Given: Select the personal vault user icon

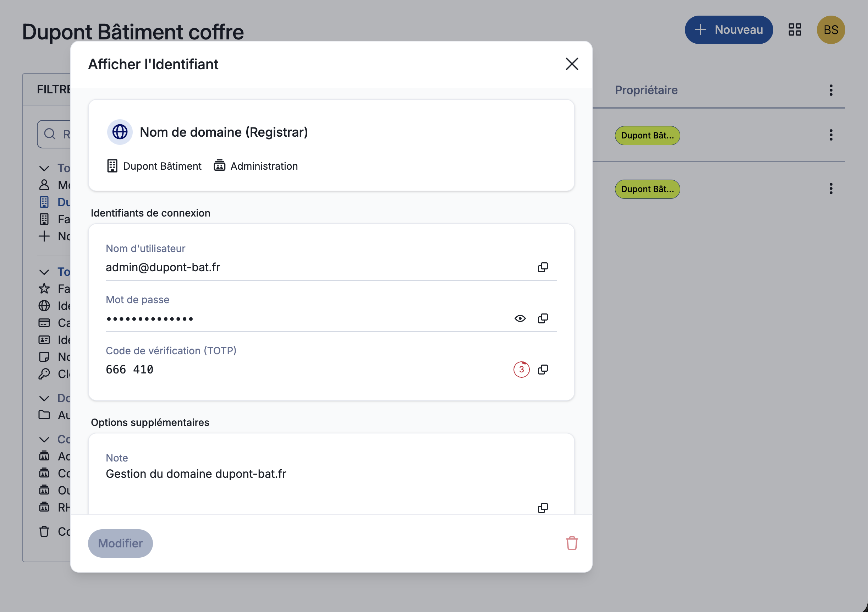Looking at the screenshot, I should point(44,185).
